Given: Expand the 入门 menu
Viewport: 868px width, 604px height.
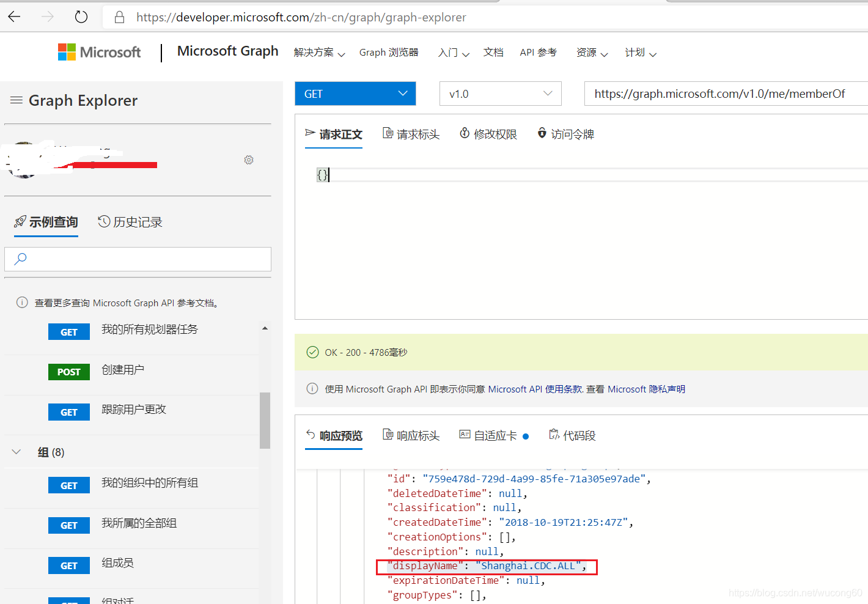Looking at the screenshot, I should (454, 53).
